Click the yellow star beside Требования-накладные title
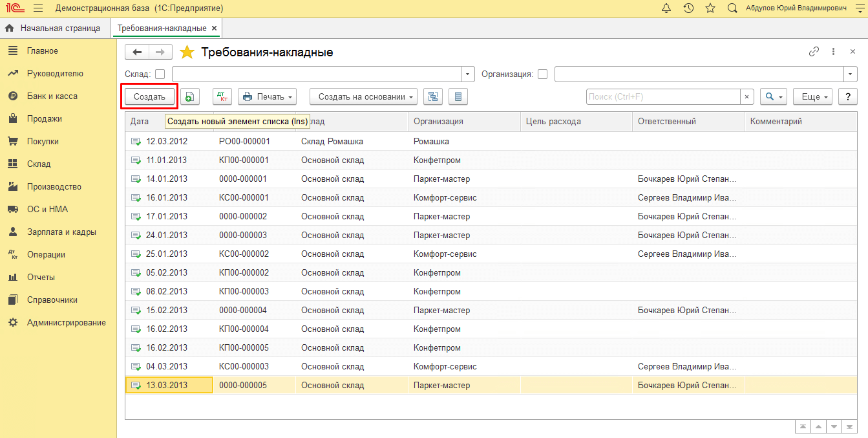Image resolution: width=868 pixels, height=438 pixels. coord(187,52)
